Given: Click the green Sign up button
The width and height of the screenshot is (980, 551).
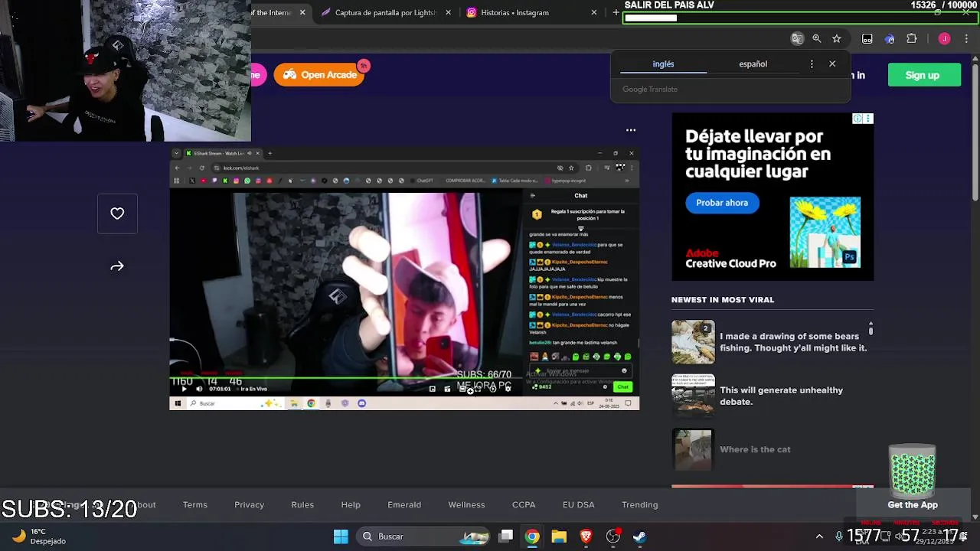Looking at the screenshot, I should [923, 75].
